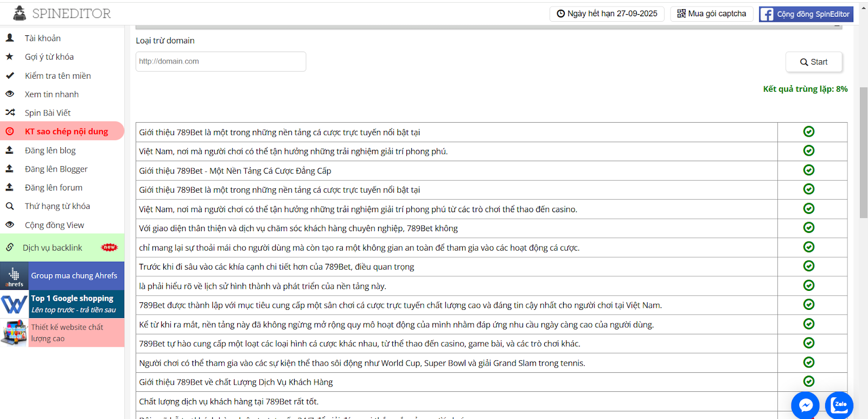Click the Tài khoản user icon
Image resolution: width=868 pixels, height=419 pixels.
click(x=10, y=38)
